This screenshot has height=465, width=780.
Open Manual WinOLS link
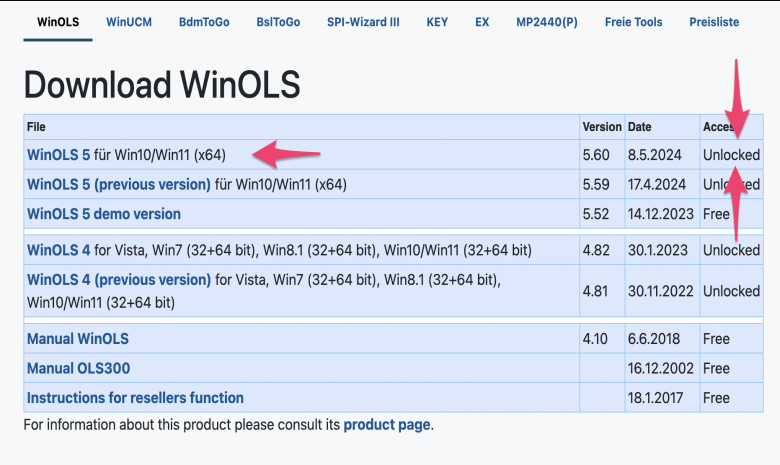78,339
